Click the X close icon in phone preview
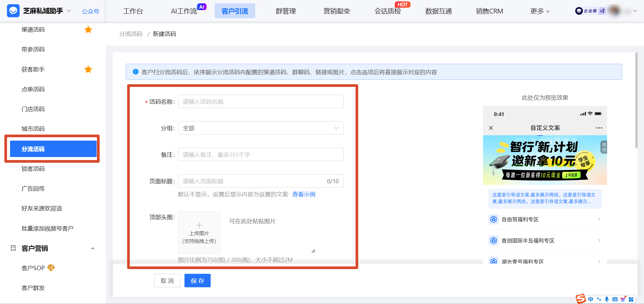This screenshot has width=644, height=304. (x=491, y=128)
